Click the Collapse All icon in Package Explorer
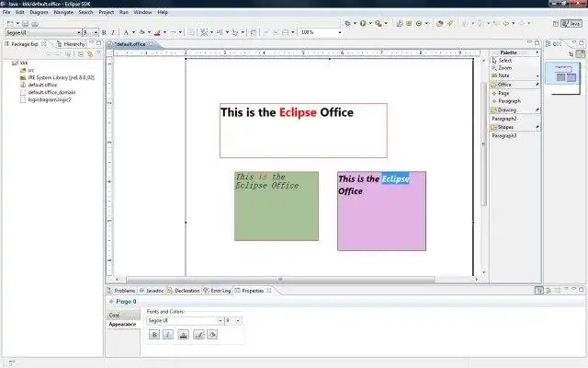588x368 pixels. click(81, 54)
